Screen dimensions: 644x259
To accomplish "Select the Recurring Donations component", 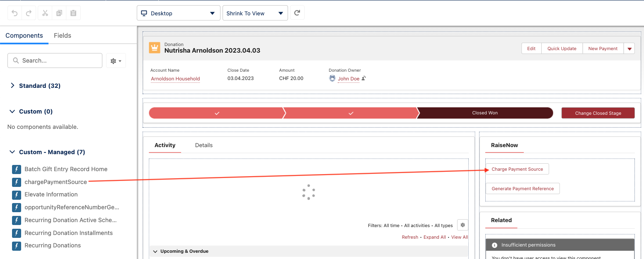I will (x=53, y=246).
